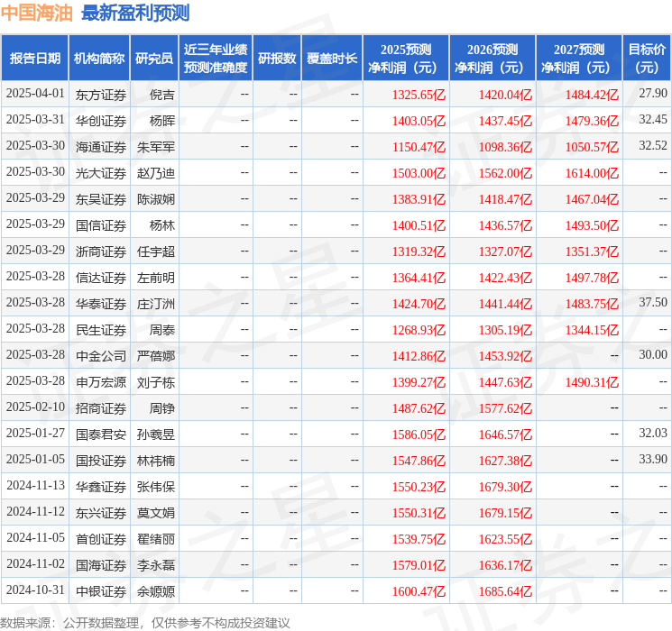Click the 民生证券 cell
This screenshot has width=672, height=631.
[101, 330]
